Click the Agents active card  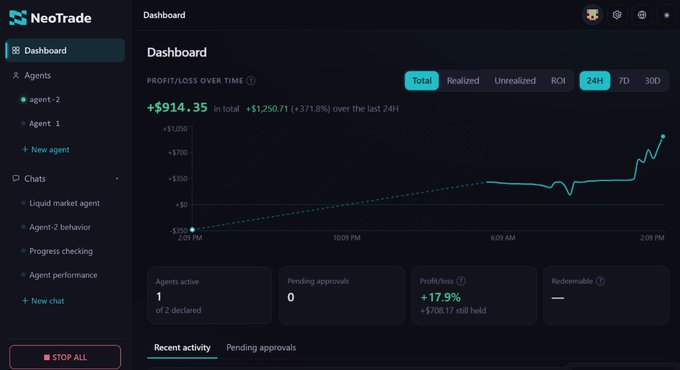(x=209, y=295)
